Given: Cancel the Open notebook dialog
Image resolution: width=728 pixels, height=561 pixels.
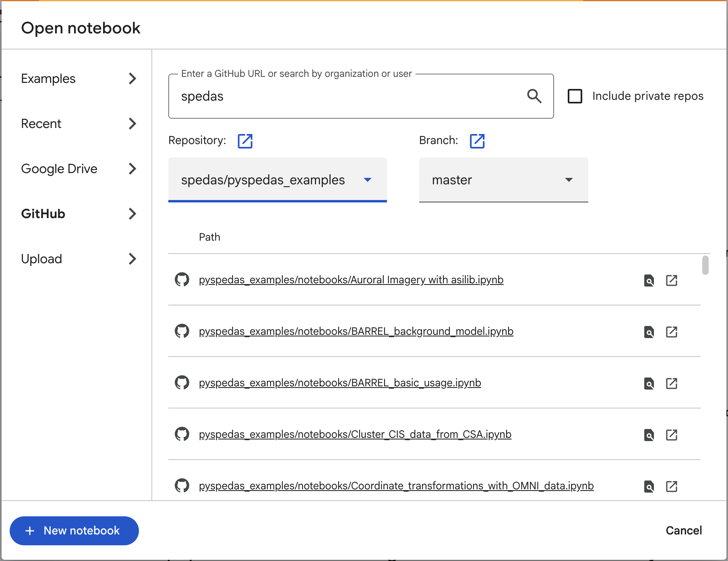Looking at the screenshot, I should pos(684,530).
